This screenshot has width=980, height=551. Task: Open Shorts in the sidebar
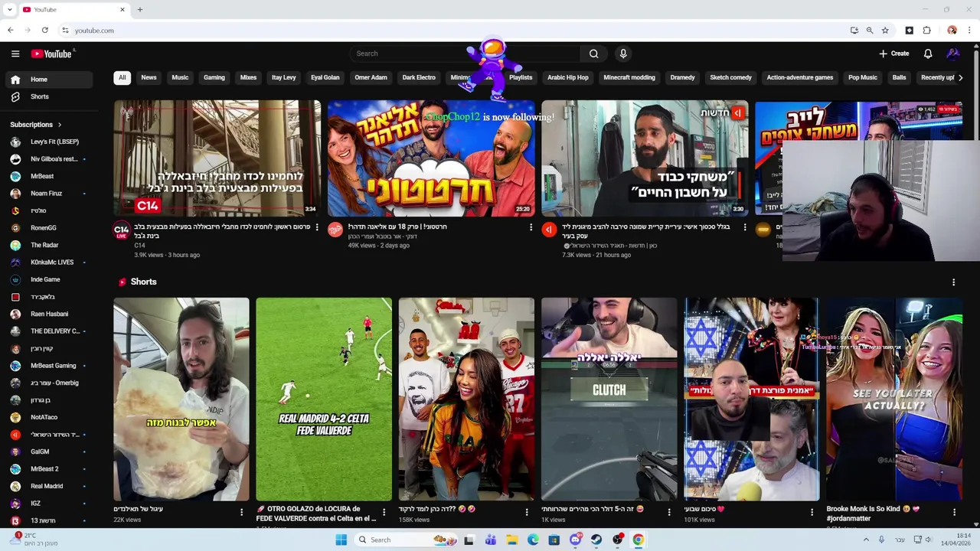pyautogui.click(x=49, y=97)
